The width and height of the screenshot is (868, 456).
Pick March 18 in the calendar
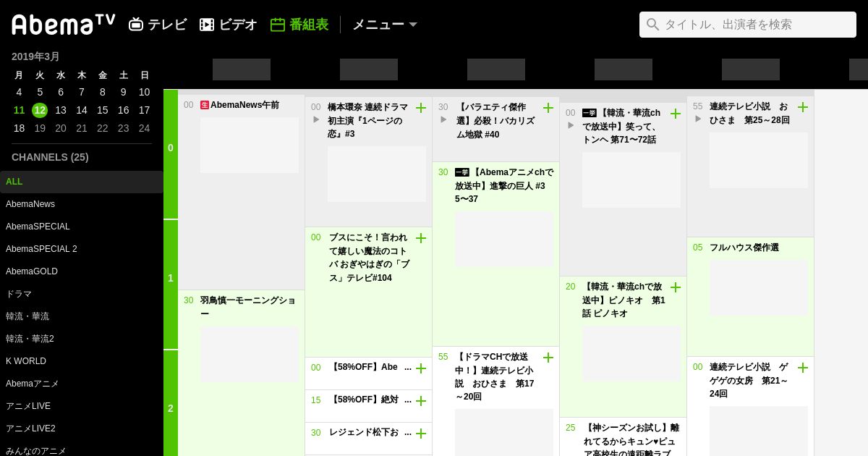click(x=19, y=128)
